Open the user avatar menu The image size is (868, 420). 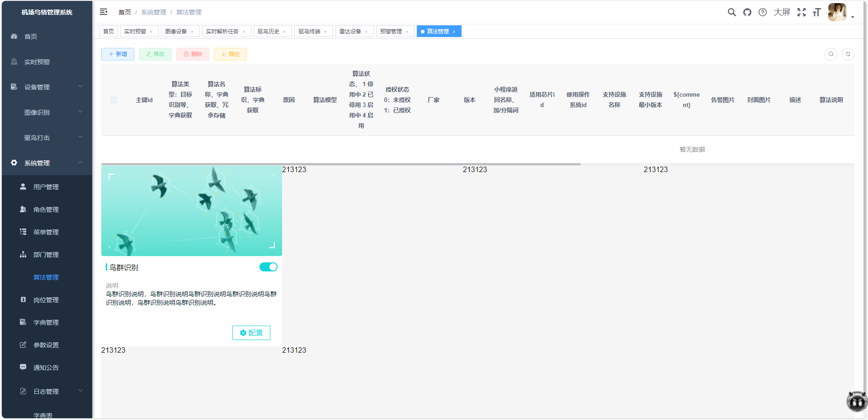click(x=837, y=12)
